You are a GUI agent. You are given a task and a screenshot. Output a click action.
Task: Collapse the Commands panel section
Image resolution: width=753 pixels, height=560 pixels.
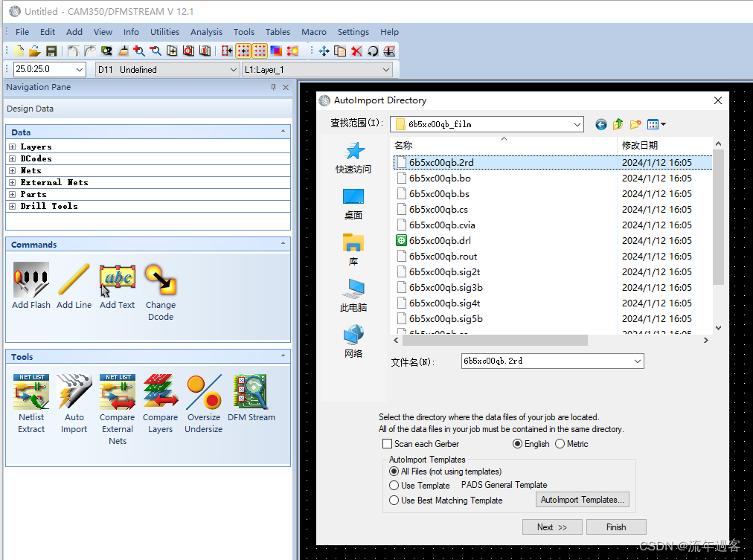[283, 244]
